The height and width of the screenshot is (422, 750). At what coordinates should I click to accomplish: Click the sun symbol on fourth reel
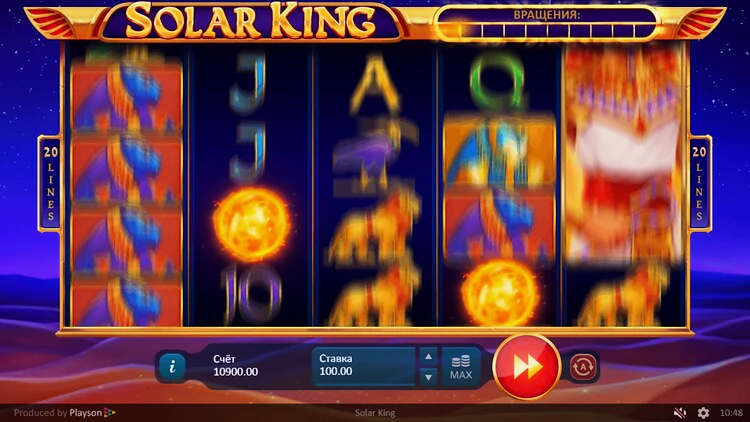[x=500, y=293]
